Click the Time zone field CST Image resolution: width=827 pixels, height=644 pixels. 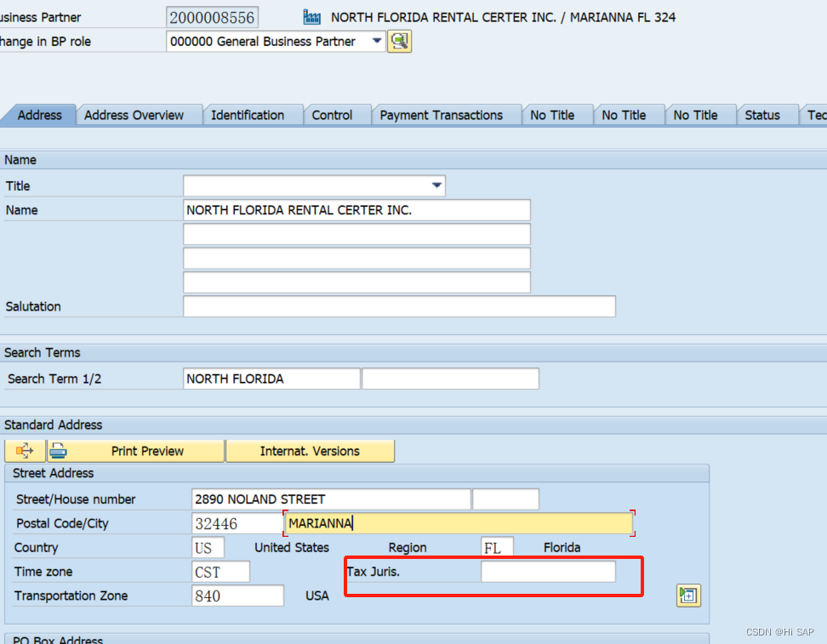pyautogui.click(x=220, y=572)
